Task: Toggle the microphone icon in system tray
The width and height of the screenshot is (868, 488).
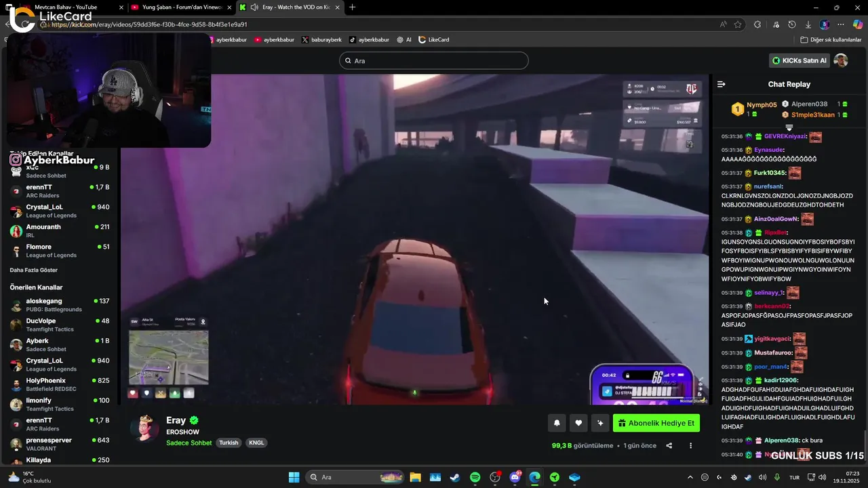Action: coord(777,477)
